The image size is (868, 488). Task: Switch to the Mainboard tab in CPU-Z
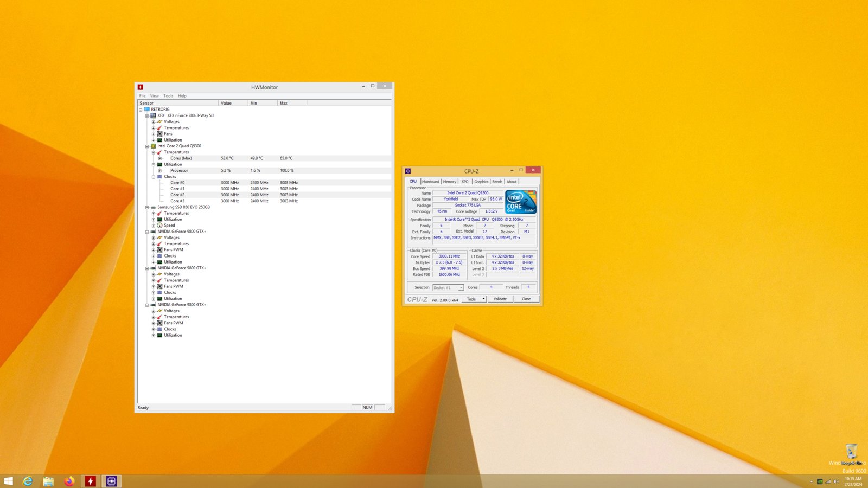431,182
